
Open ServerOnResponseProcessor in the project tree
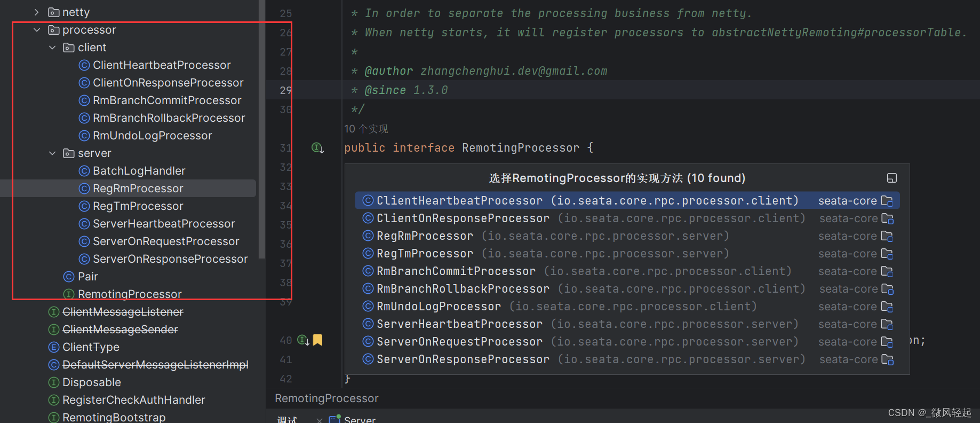click(x=170, y=259)
